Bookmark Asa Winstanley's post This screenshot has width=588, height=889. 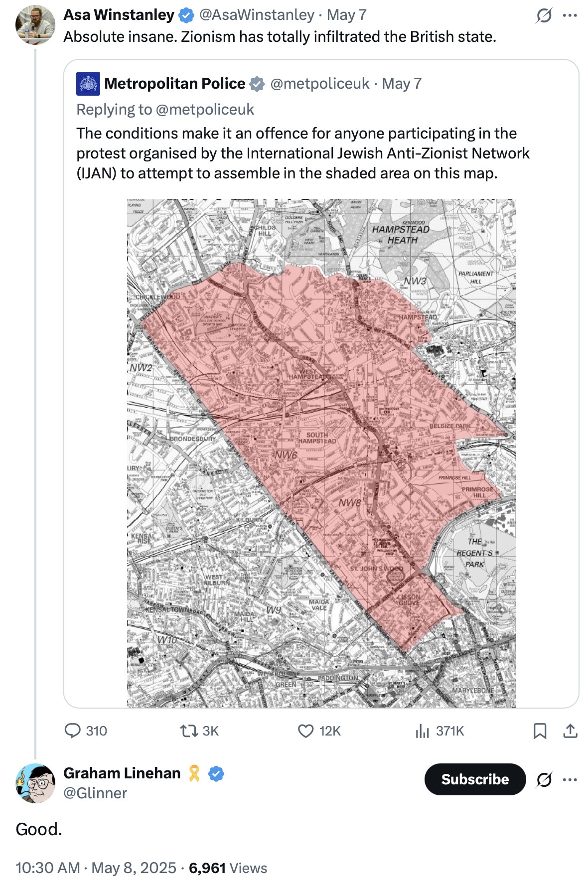tap(540, 731)
